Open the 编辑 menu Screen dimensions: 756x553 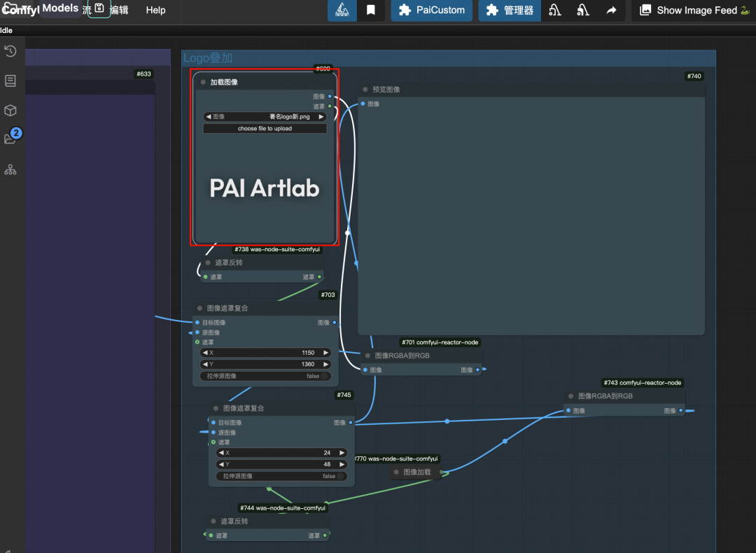coord(119,10)
